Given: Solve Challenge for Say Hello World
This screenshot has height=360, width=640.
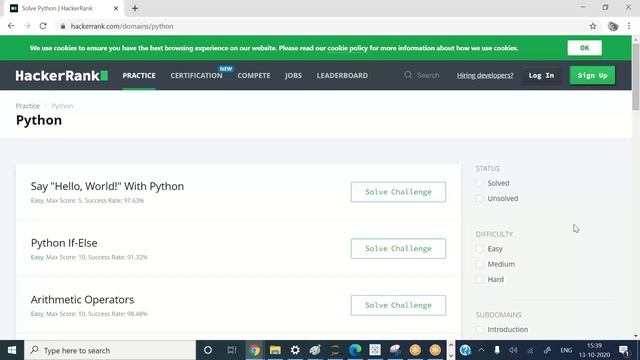Looking at the screenshot, I should pos(398,192).
